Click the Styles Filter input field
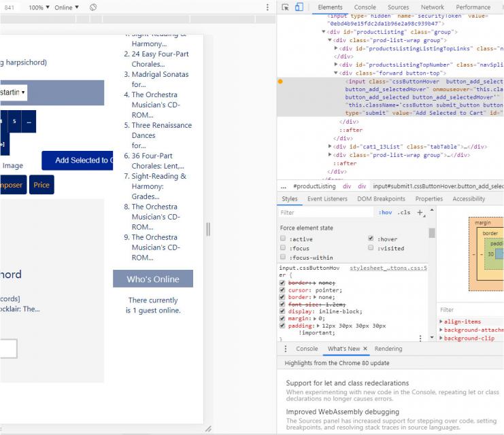 (326, 212)
